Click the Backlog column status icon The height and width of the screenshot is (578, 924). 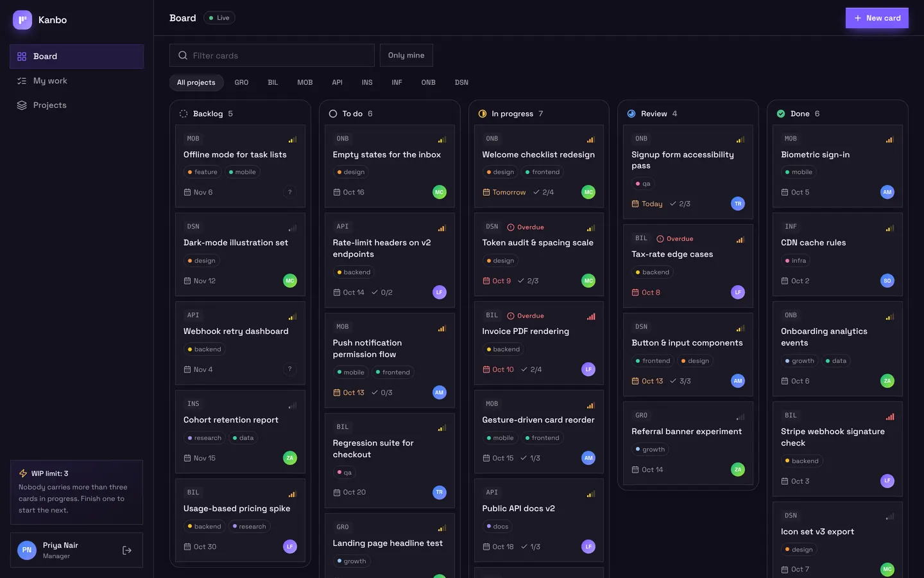(184, 114)
